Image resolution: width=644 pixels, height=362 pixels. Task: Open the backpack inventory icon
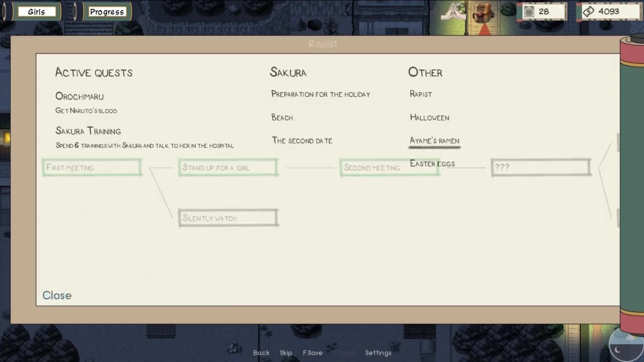click(484, 12)
